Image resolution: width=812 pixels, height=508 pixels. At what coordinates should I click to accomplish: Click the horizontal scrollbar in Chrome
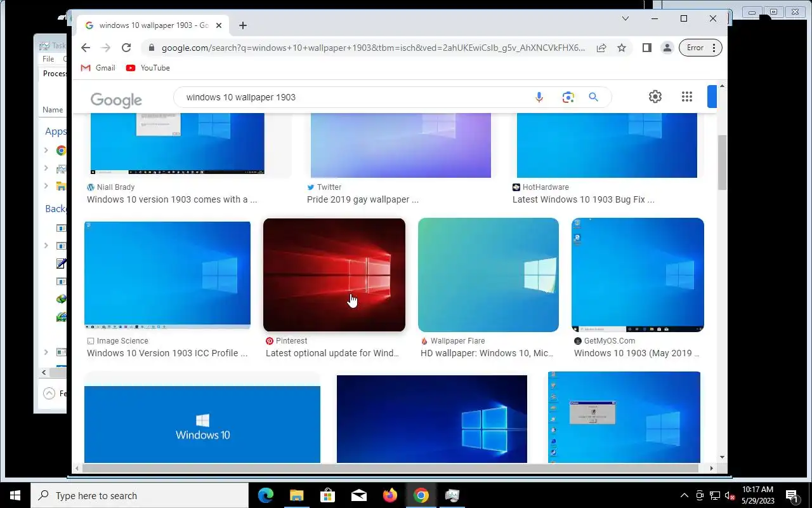tap(390, 468)
